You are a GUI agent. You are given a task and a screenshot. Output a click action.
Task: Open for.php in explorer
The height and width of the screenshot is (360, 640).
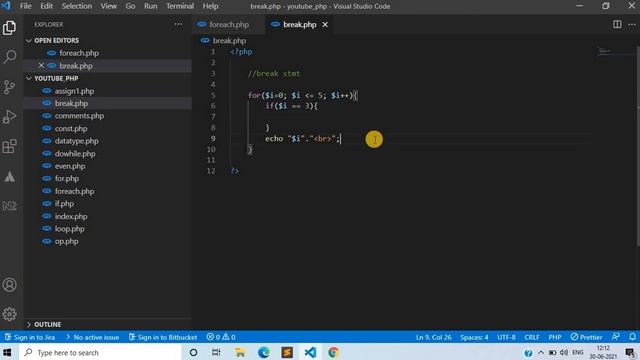click(108, 178)
